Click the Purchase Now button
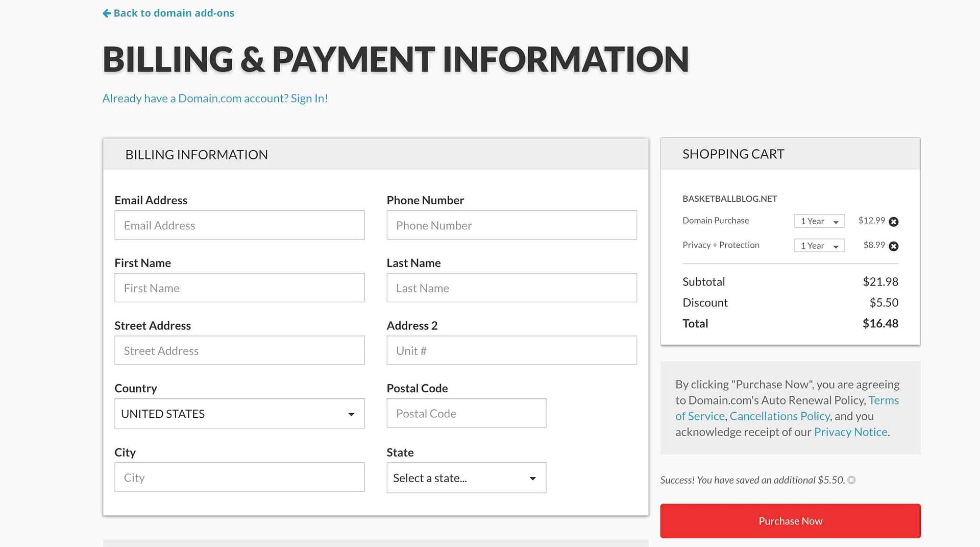 point(790,521)
